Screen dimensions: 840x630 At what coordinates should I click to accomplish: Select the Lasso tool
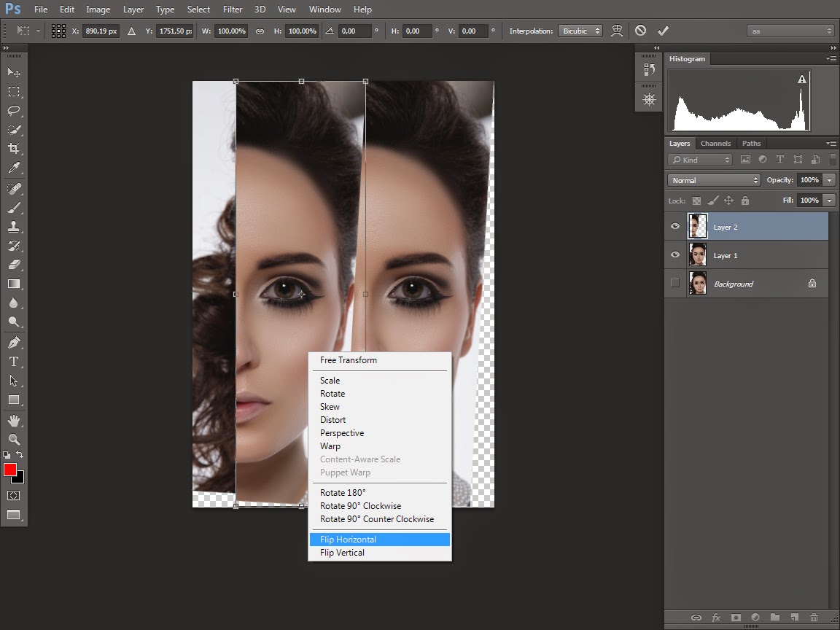click(x=14, y=111)
